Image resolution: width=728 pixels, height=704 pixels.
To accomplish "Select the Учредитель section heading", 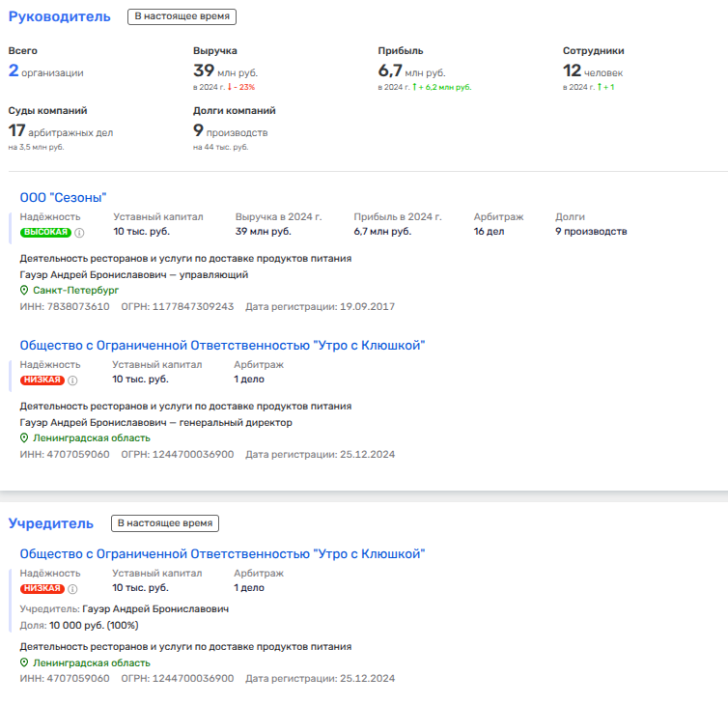I will (51, 523).
